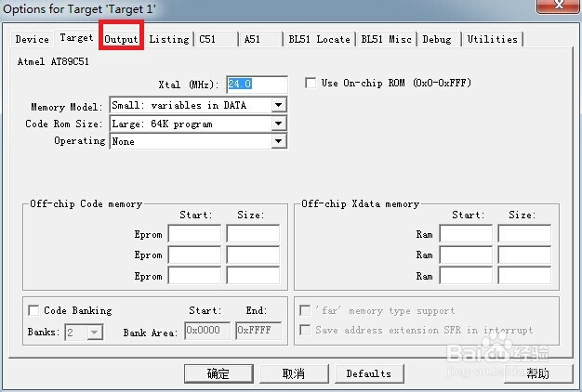Open the Utilities tab
The image size is (582, 392).
click(x=492, y=39)
